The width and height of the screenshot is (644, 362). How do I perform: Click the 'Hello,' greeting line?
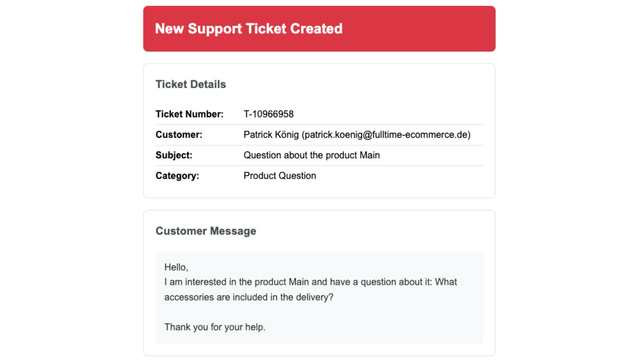[176, 267]
